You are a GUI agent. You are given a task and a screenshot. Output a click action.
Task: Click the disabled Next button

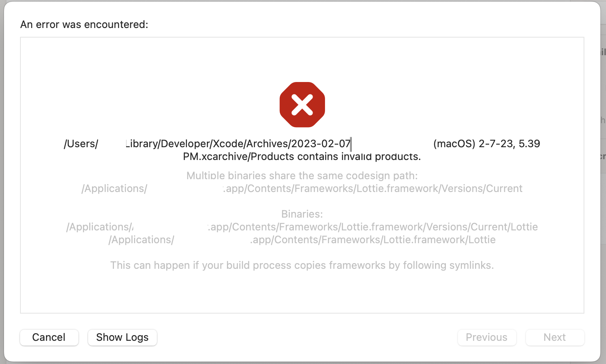[x=555, y=337]
